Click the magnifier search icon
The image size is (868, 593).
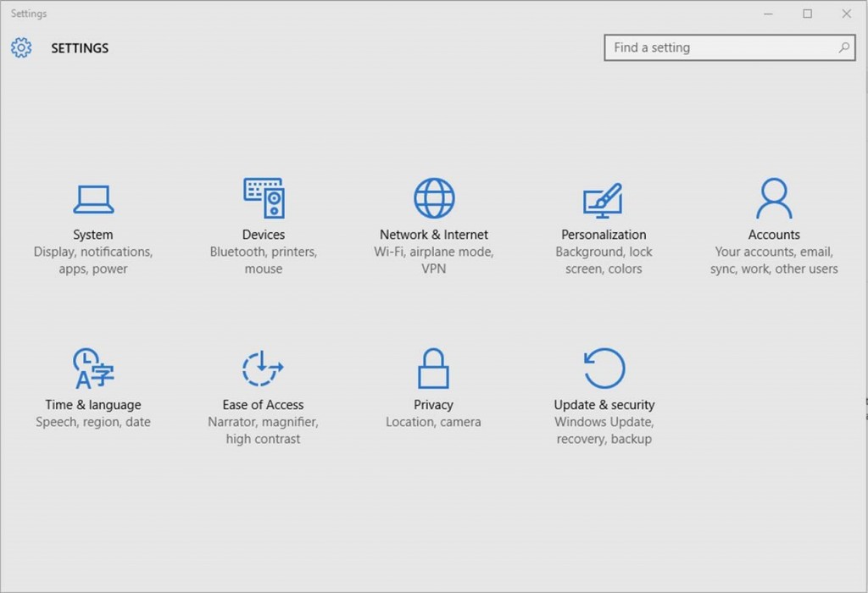coord(843,47)
